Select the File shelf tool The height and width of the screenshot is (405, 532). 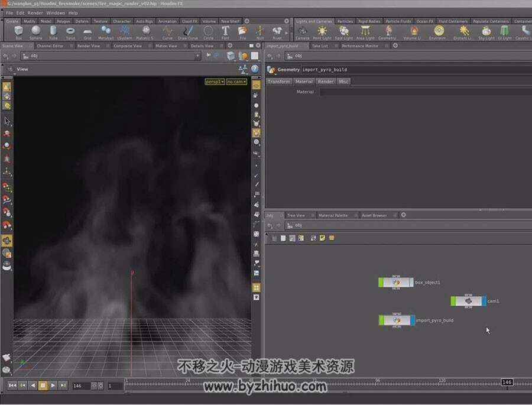click(242, 33)
